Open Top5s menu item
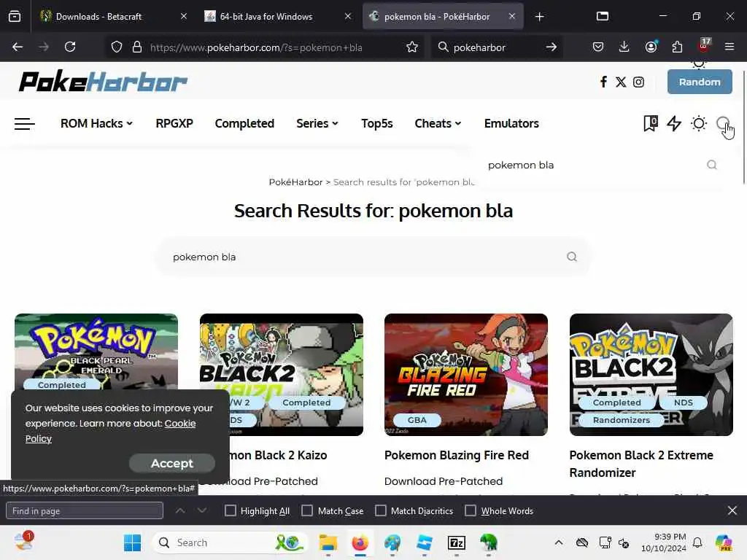The image size is (747, 560). pos(377,123)
